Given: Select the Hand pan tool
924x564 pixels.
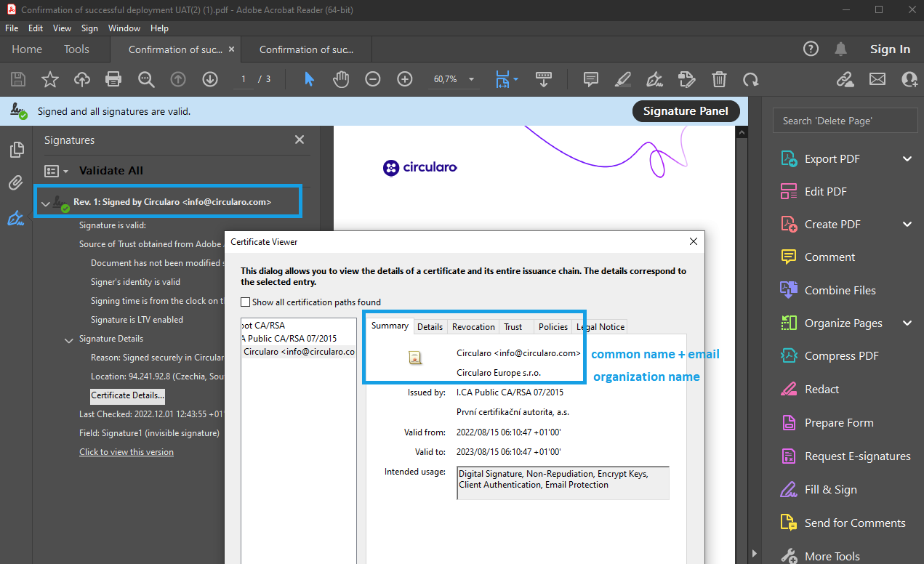Looking at the screenshot, I should (x=341, y=79).
